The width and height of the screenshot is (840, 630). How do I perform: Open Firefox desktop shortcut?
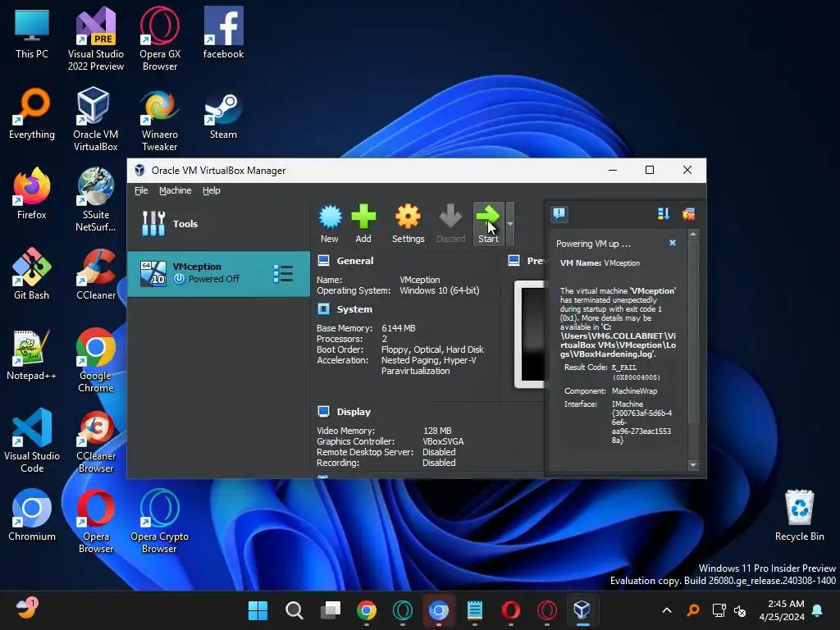click(32, 194)
